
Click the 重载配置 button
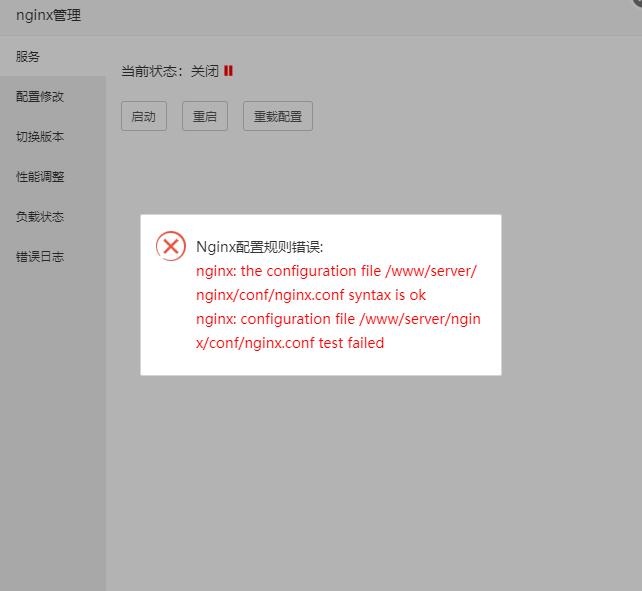tap(278, 116)
